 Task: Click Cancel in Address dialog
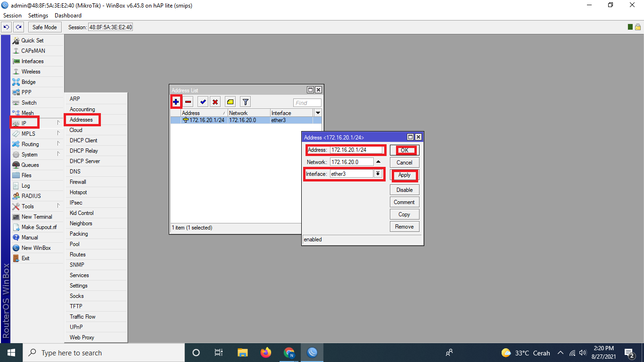pos(405,163)
